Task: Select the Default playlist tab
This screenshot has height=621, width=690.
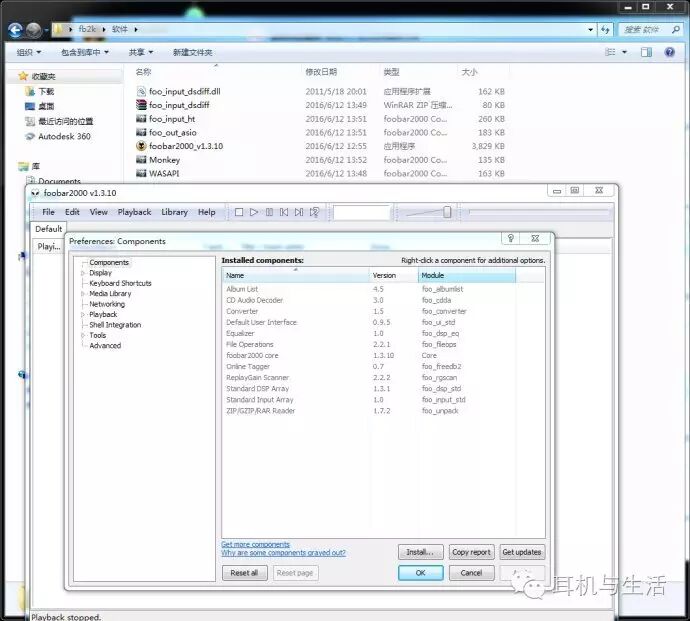Action: (48, 229)
